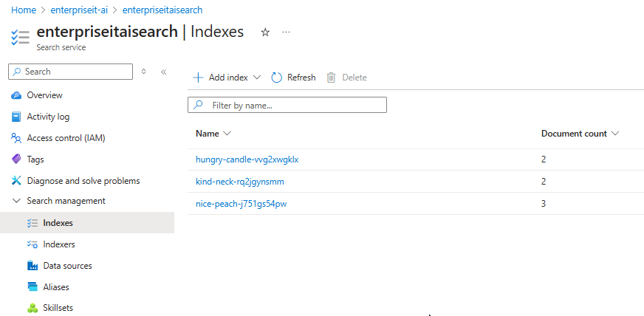Select Data sources in the sidebar
Image resolution: width=644 pixels, height=316 pixels.
point(67,266)
